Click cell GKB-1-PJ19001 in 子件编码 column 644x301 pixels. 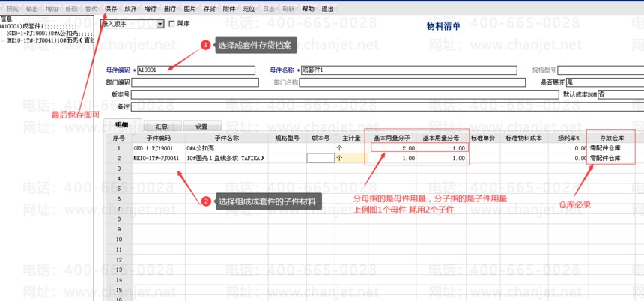(159, 148)
